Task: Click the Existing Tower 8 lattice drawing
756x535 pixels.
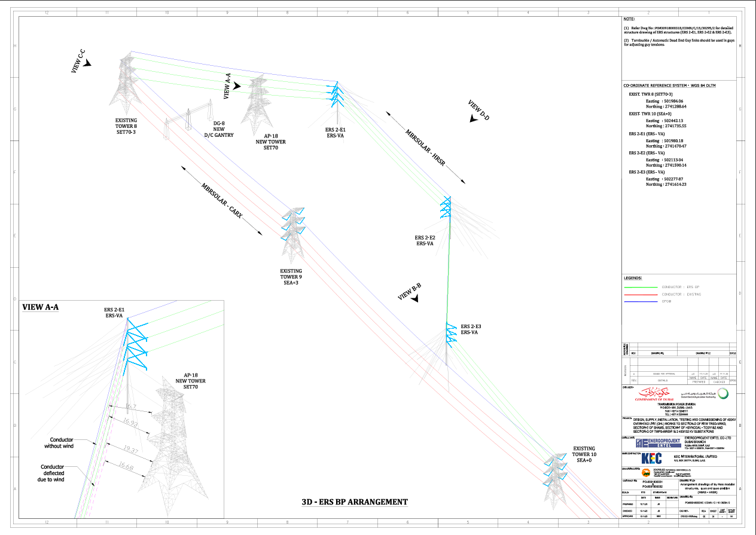Action: pyautogui.click(x=126, y=82)
